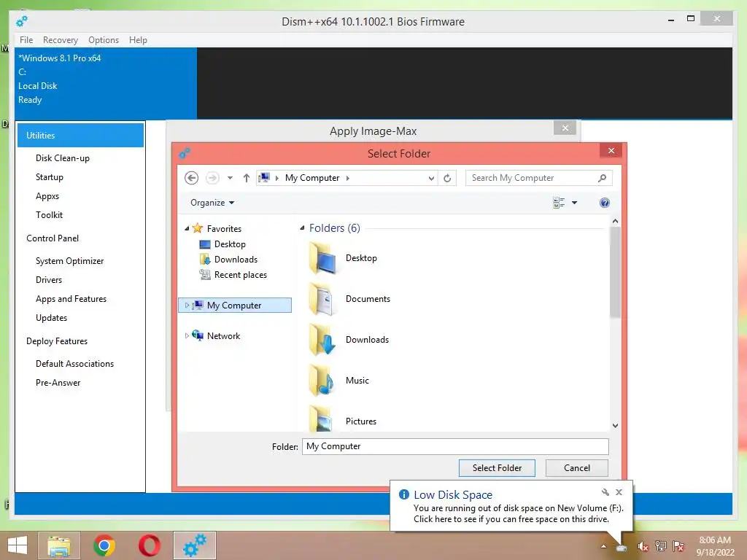Open Toolkit in sidebar
Image resolution: width=747 pixels, height=560 pixels.
pos(49,215)
